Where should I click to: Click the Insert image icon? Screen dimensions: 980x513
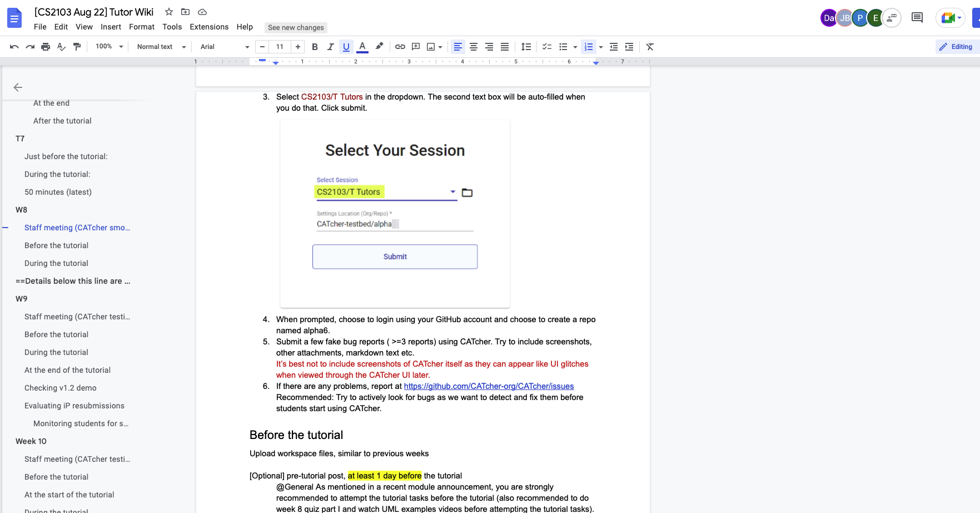point(431,47)
